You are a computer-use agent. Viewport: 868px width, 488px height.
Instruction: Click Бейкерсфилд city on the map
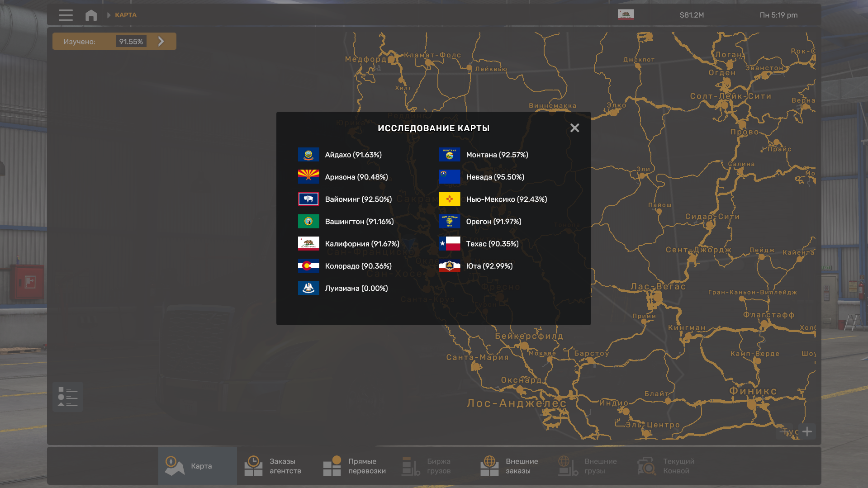pos(529,336)
